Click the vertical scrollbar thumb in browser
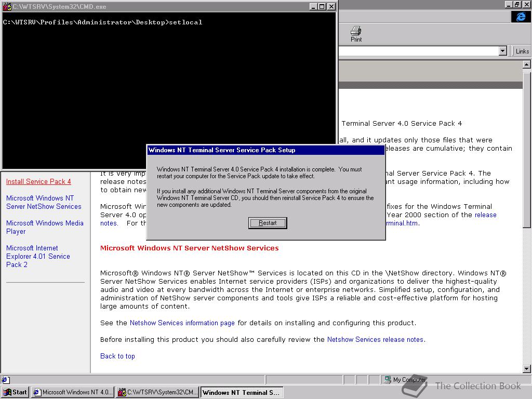The height and width of the screenshot is (399, 532). click(x=526, y=149)
